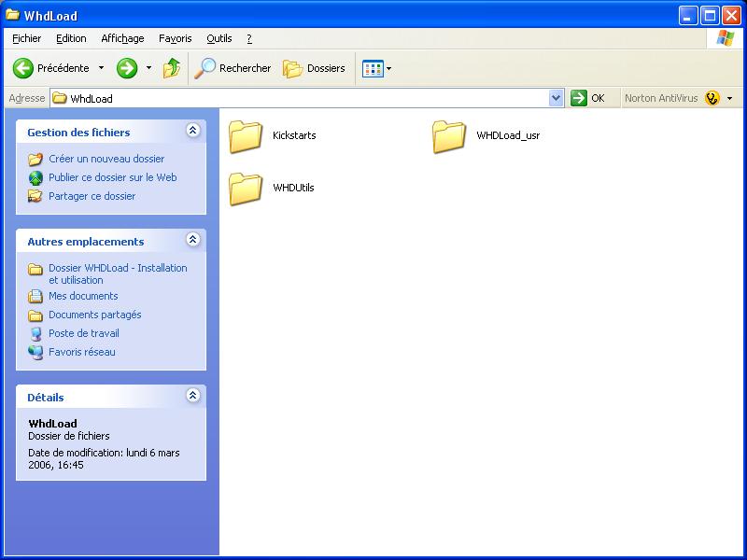Viewport: 747px width, 560px height.
Task: Select the WHDUtils folder icon
Action: coord(246,189)
